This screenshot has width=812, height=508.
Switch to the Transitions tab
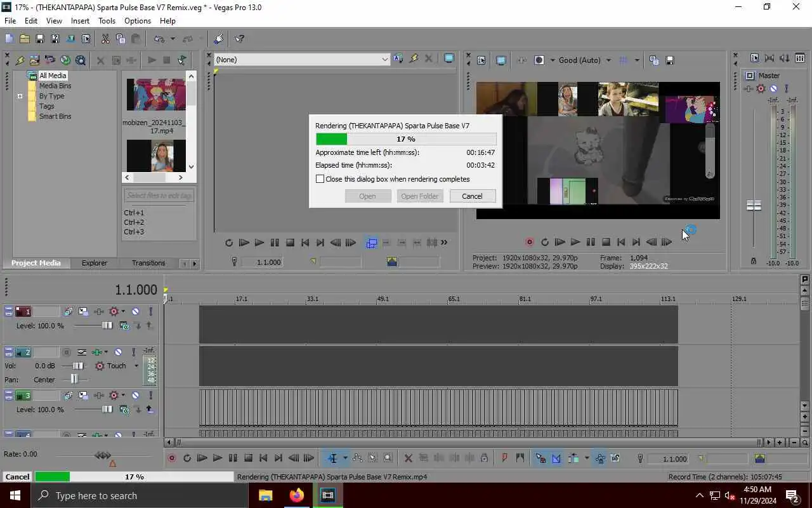tap(148, 263)
